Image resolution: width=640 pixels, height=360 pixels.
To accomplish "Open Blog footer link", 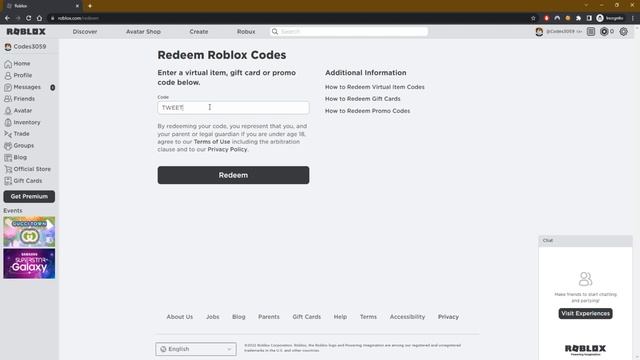I will [239, 317].
